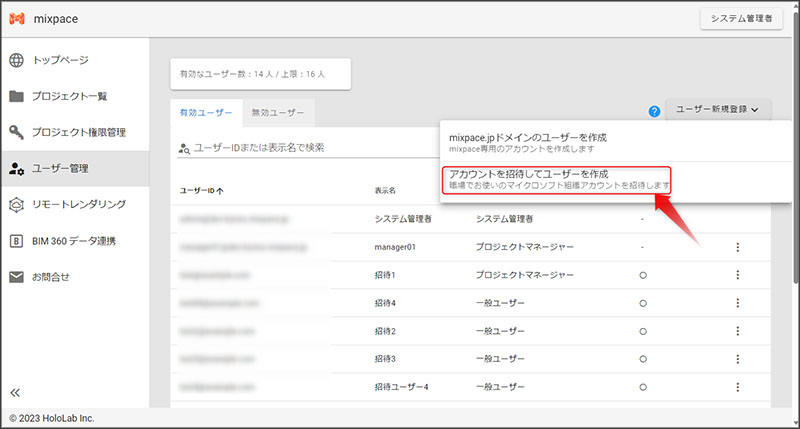Open the Top Page globe icon

coord(17,60)
